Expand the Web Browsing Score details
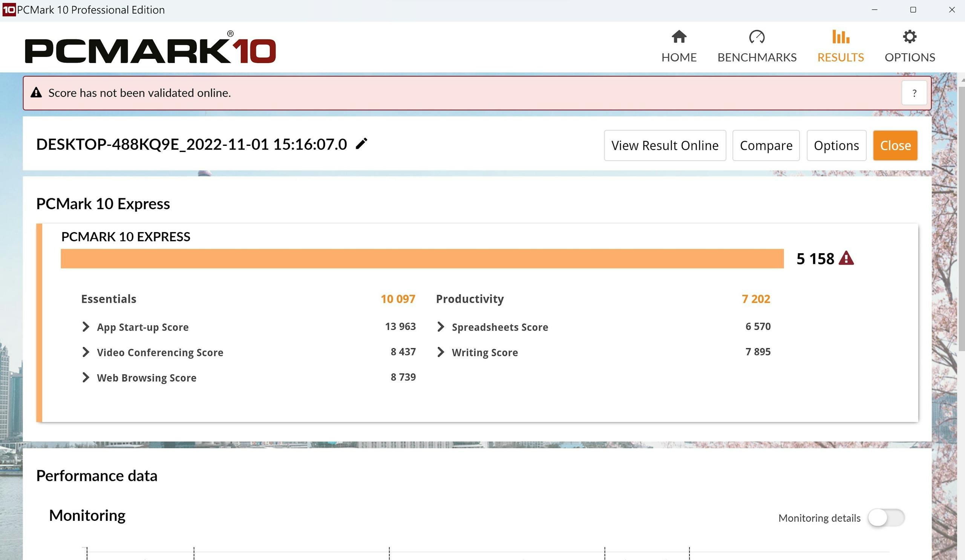This screenshot has width=965, height=560. [x=86, y=378]
